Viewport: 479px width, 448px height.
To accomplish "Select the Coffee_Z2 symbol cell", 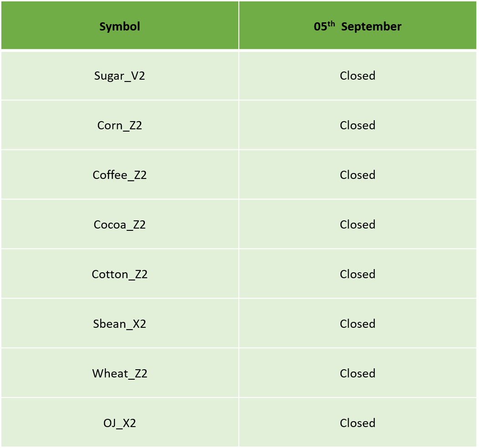I will click(120, 175).
